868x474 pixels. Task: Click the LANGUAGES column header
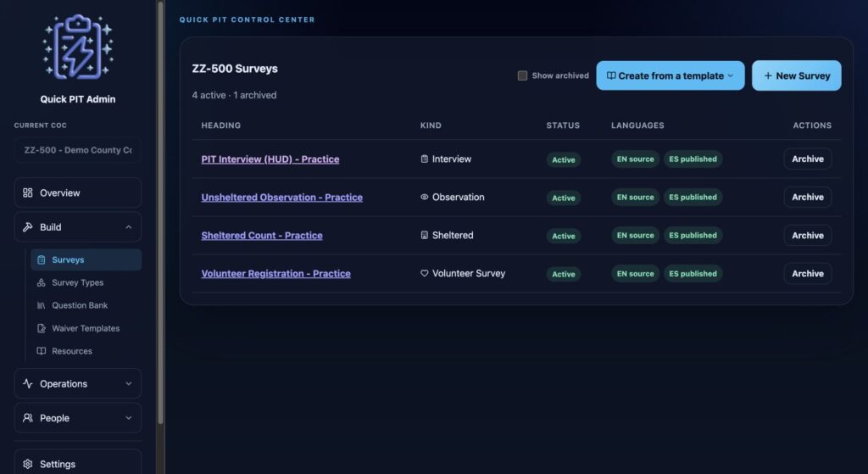click(637, 125)
